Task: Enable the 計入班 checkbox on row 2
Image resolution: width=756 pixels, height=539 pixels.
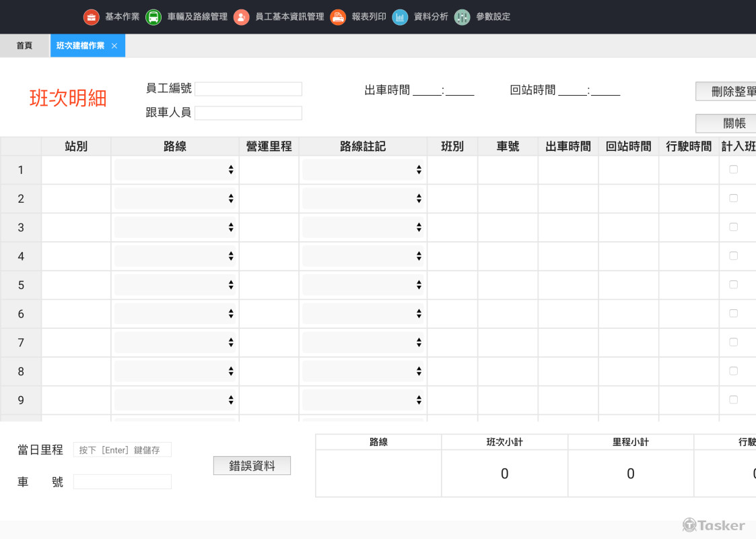Action: [733, 198]
